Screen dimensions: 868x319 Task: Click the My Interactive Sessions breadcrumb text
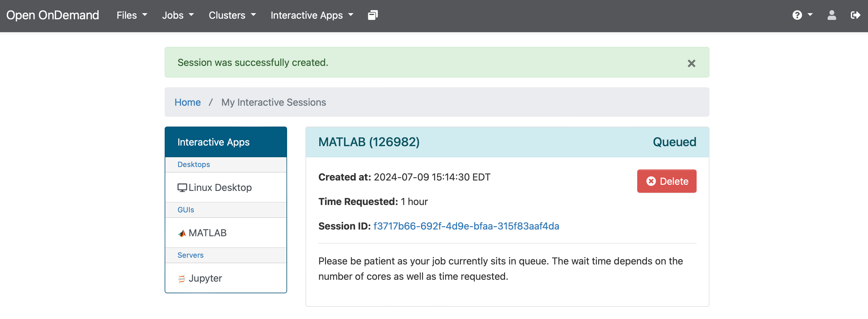click(274, 102)
